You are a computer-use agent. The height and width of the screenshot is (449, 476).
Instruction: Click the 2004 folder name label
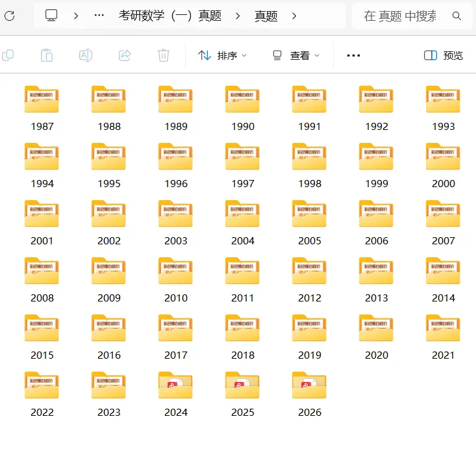(243, 240)
